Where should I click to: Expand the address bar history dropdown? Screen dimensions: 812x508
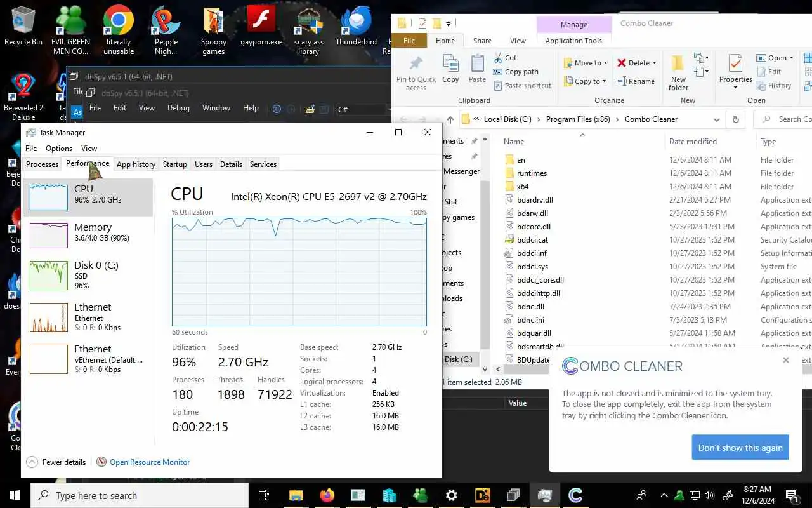[x=717, y=119]
